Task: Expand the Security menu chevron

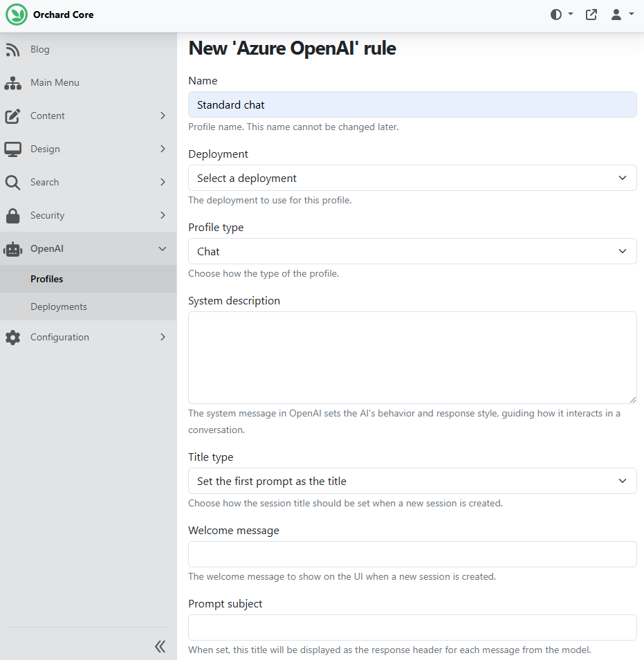Action: tap(163, 216)
